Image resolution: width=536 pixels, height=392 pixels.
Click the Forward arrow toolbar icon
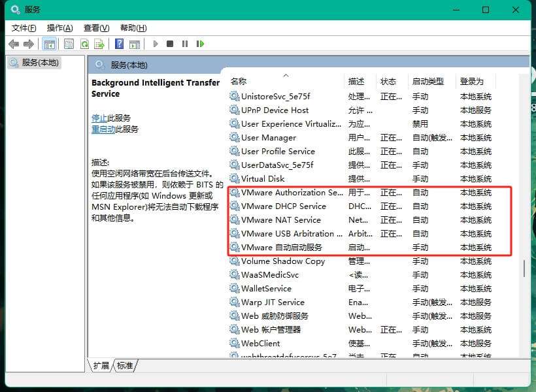click(x=29, y=44)
